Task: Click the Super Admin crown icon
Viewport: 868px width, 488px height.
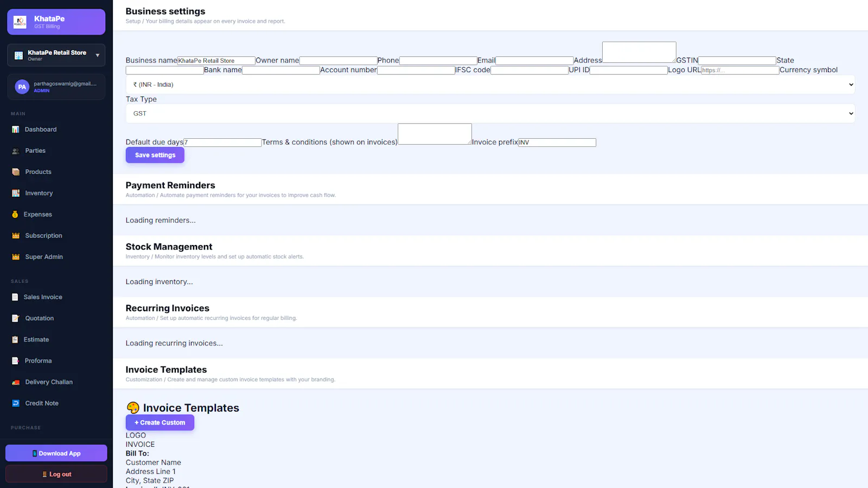Action: pos(16,257)
